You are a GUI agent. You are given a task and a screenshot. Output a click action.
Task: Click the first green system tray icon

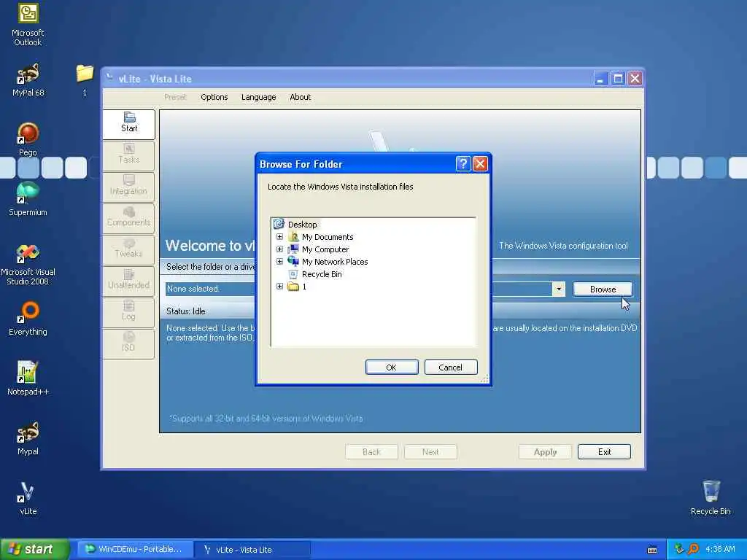679,549
